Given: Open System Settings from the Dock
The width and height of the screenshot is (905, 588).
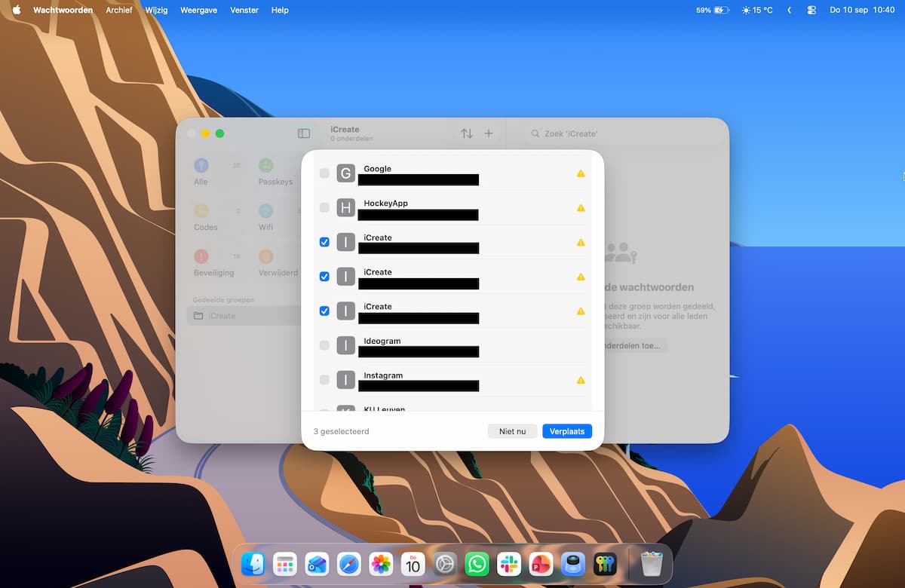Looking at the screenshot, I should 445,564.
